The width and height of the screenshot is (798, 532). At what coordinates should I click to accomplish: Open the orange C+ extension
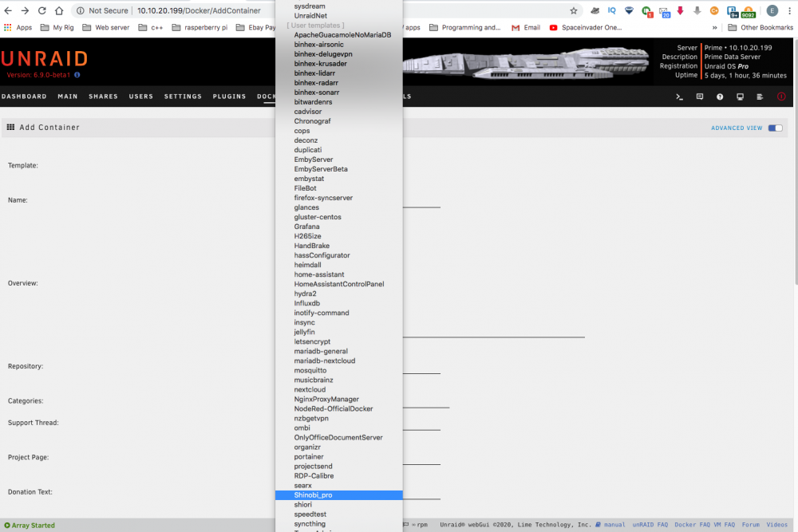click(714, 10)
